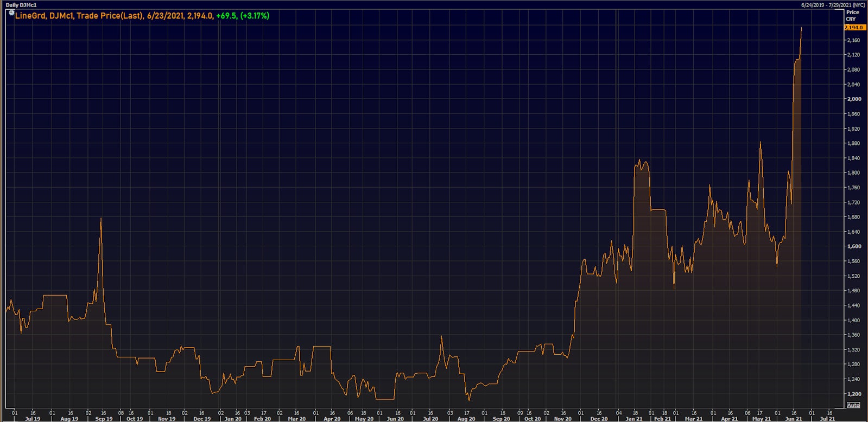The image size is (868, 422).
Task: Click the Auto scale button at bottom right
Action: [x=853, y=405]
